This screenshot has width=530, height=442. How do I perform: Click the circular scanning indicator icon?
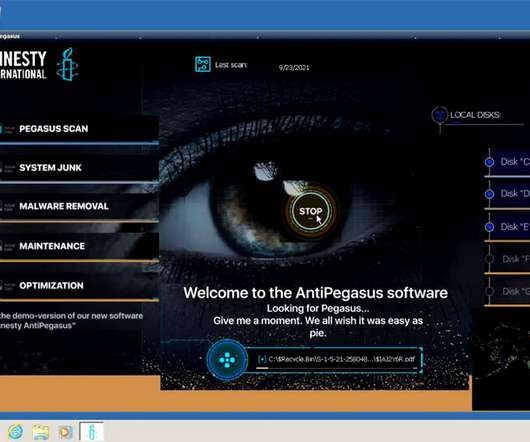click(x=227, y=360)
